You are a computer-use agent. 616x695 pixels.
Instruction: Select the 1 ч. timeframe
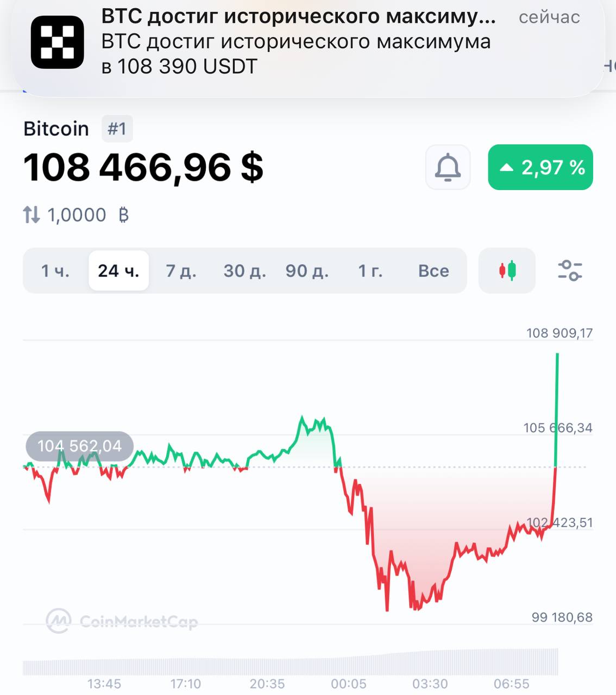click(x=55, y=270)
